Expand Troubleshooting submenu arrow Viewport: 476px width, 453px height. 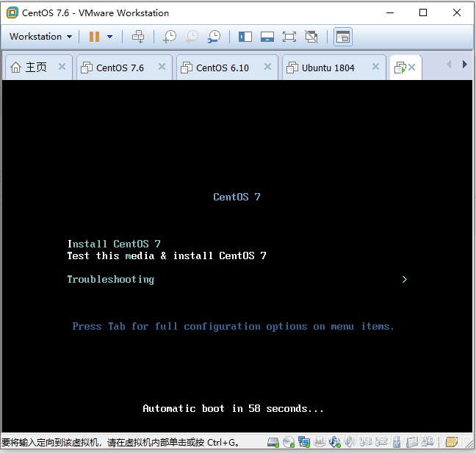pos(404,280)
